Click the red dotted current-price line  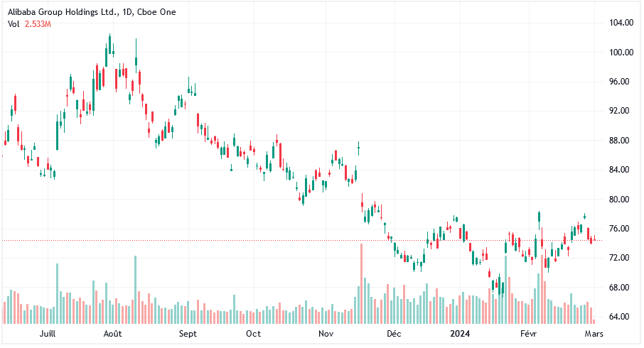(x=213, y=241)
